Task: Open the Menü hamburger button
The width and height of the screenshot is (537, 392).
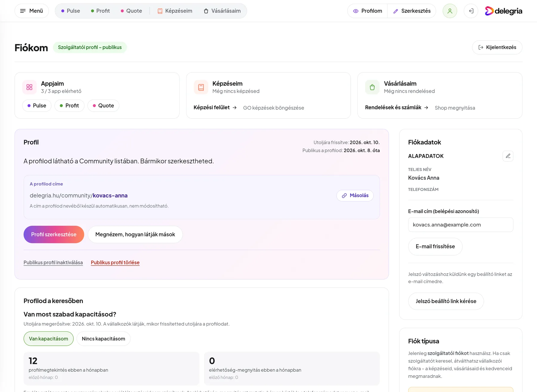Action: pos(32,11)
